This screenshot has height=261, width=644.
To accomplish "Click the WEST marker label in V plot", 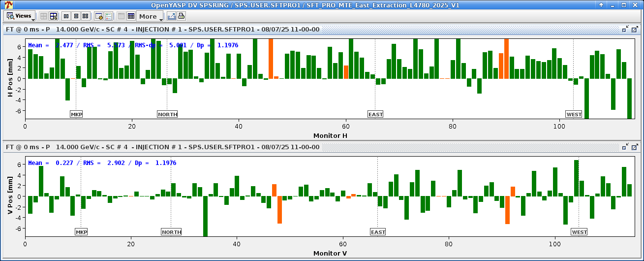I will pos(579,232).
